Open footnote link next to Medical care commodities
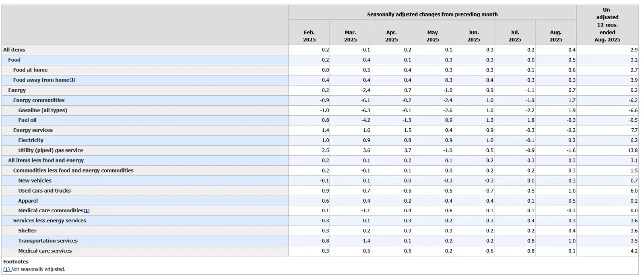644x275 pixels. [x=87, y=211]
